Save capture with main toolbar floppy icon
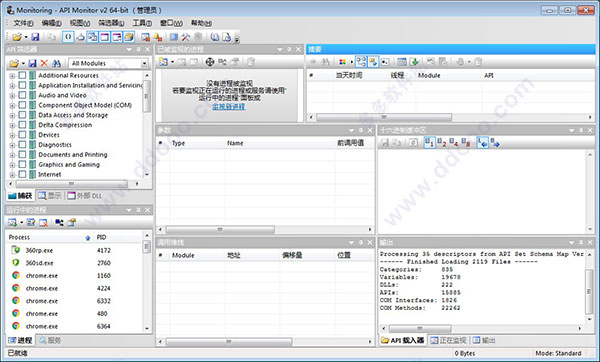The image size is (600, 362). click(35, 37)
